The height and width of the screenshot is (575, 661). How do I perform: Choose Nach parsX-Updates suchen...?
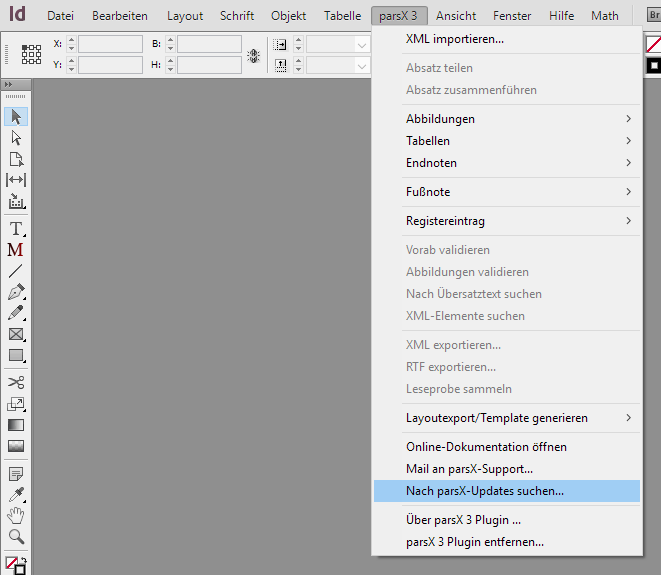click(x=507, y=491)
